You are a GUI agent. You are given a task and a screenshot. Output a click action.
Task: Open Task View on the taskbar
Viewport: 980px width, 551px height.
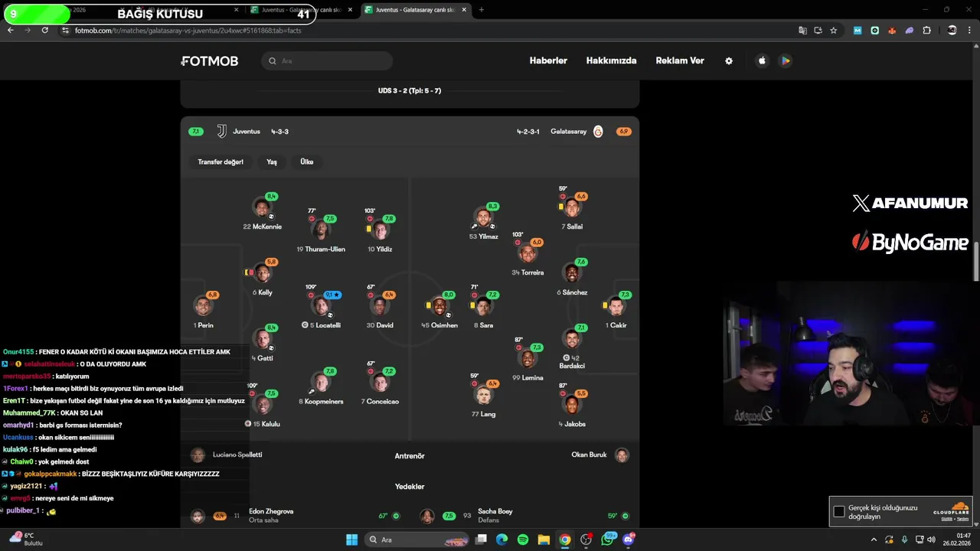[x=481, y=540]
